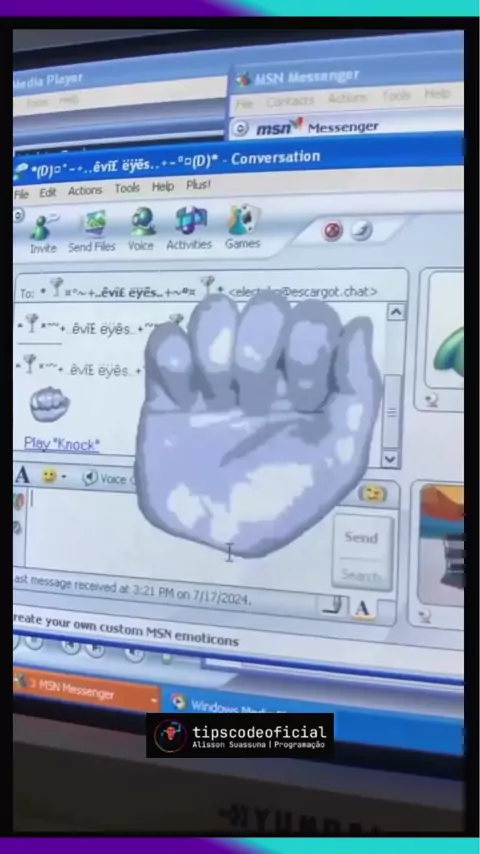The height and width of the screenshot is (854, 480).
Task: Open Tools menu in MSN Messenger window
Action: coord(396,95)
